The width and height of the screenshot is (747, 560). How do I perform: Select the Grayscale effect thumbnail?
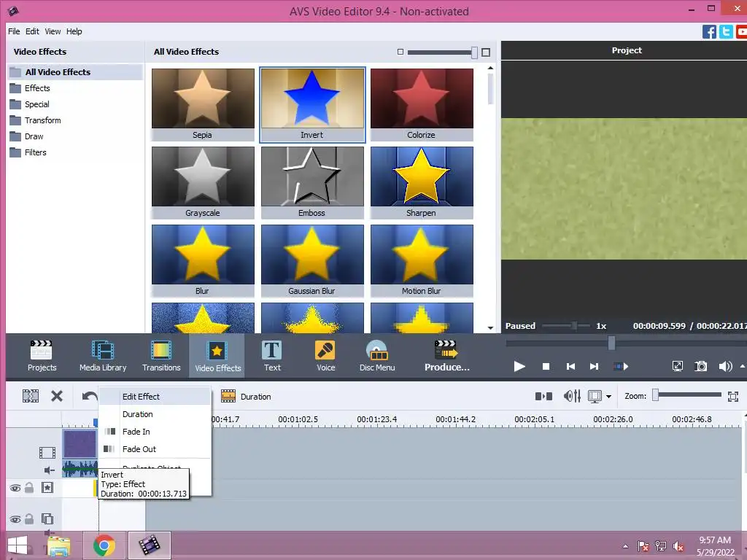click(203, 182)
